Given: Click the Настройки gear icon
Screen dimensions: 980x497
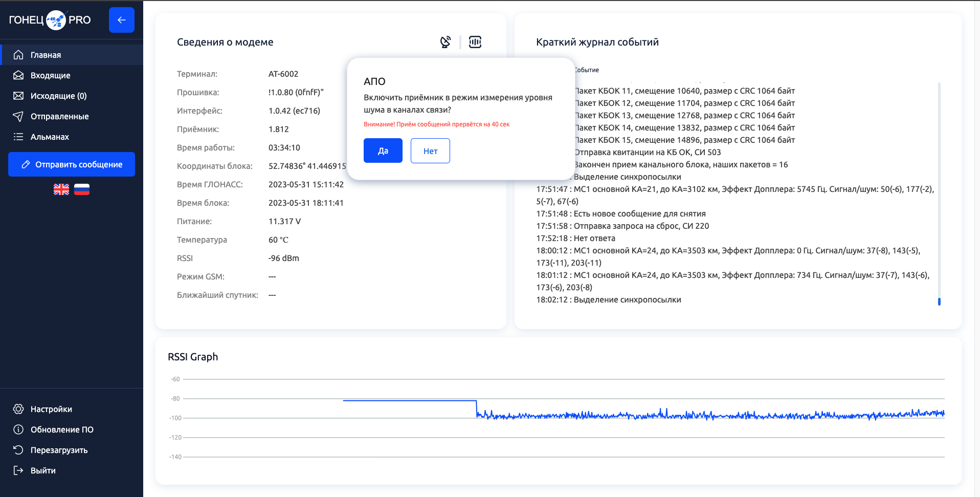Looking at the screenshot, I should (18, 409).
